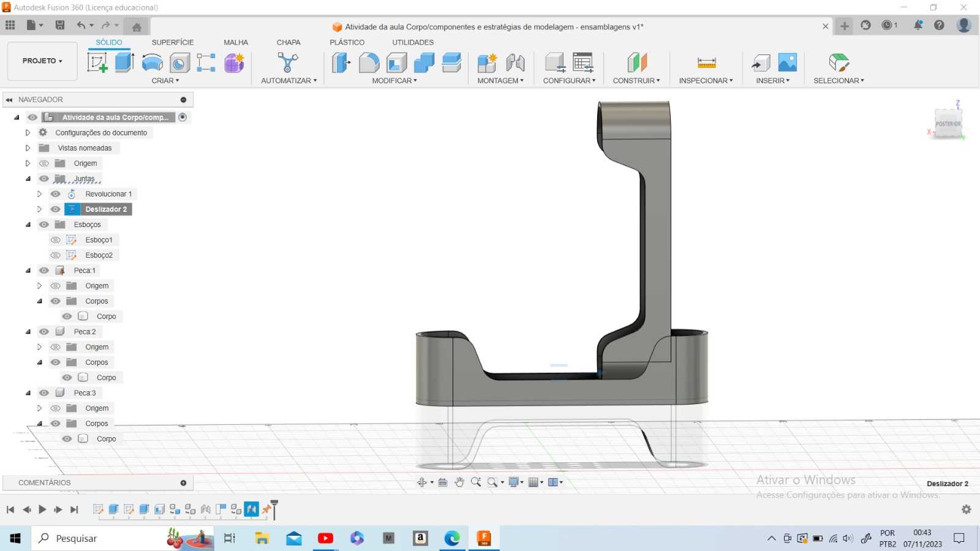
Task: Click the Orbit navigation tool
Action: [422, 482]
